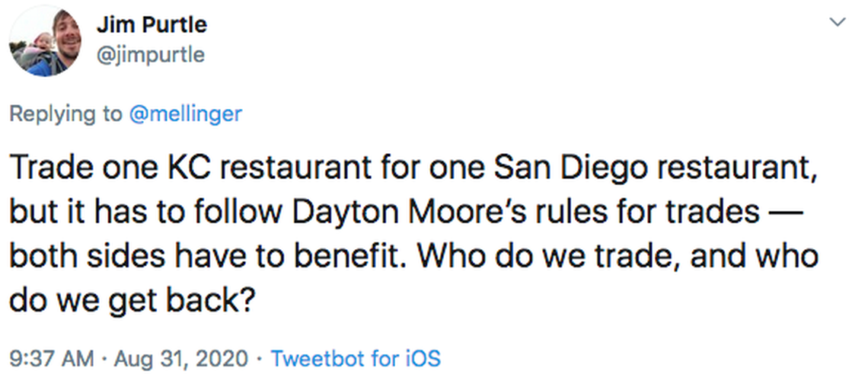Click the "Replying to" label
The width and height of the screenshot is (868, 387).
[x=65, y=114]
